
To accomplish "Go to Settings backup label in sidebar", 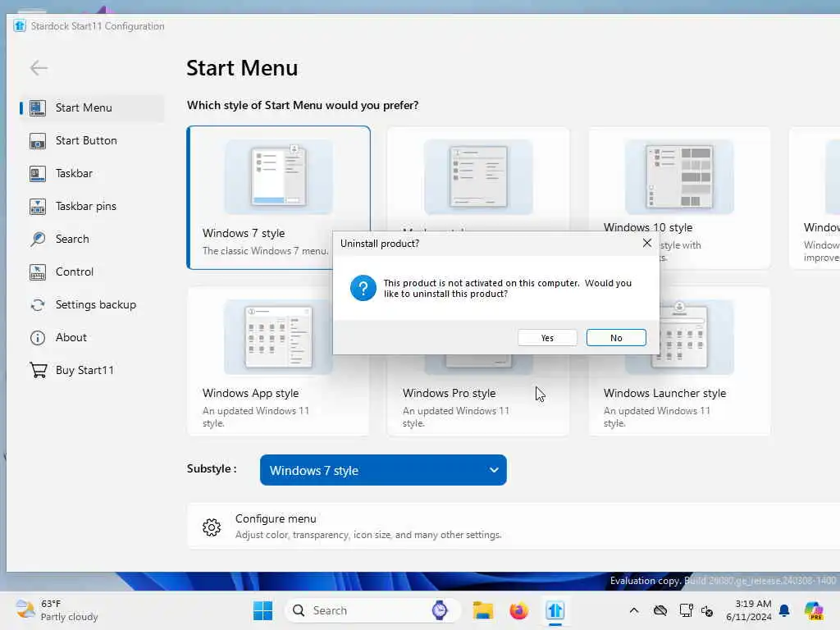I will [96, 305].
